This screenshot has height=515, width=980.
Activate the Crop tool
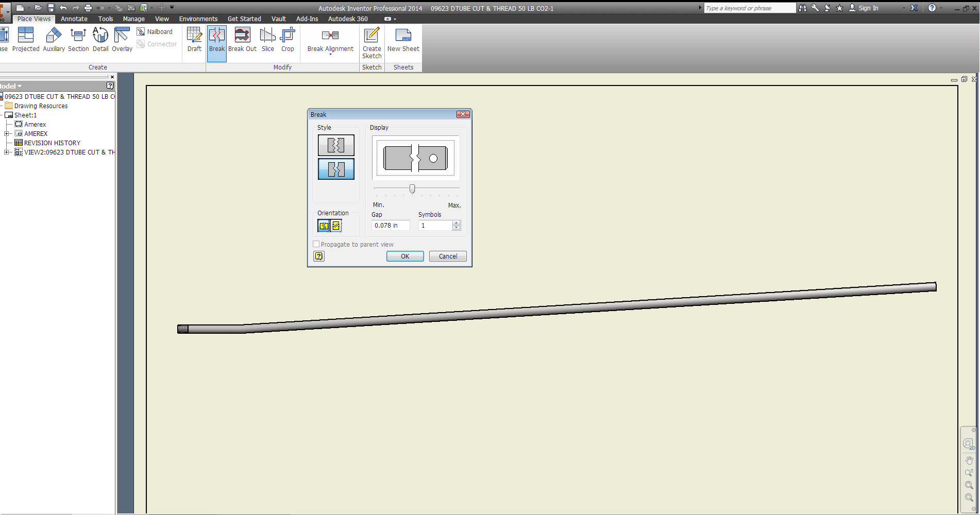click(288, 40)
